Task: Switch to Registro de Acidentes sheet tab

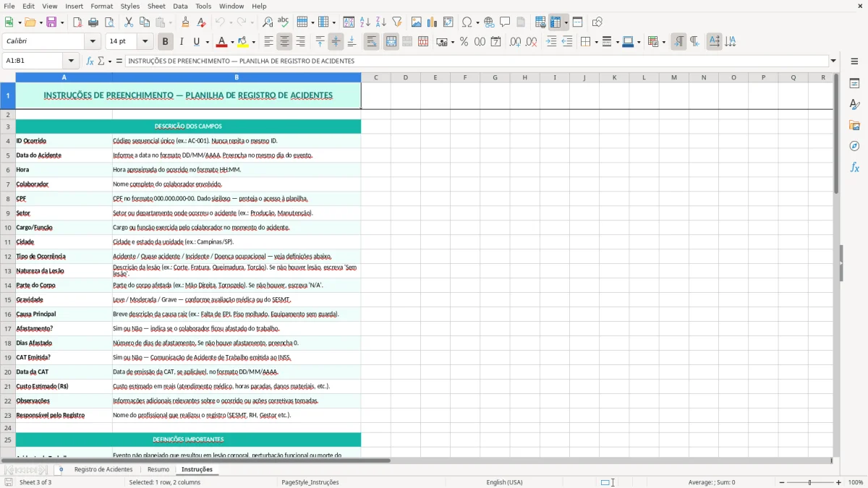Action: tap(103, 469)
